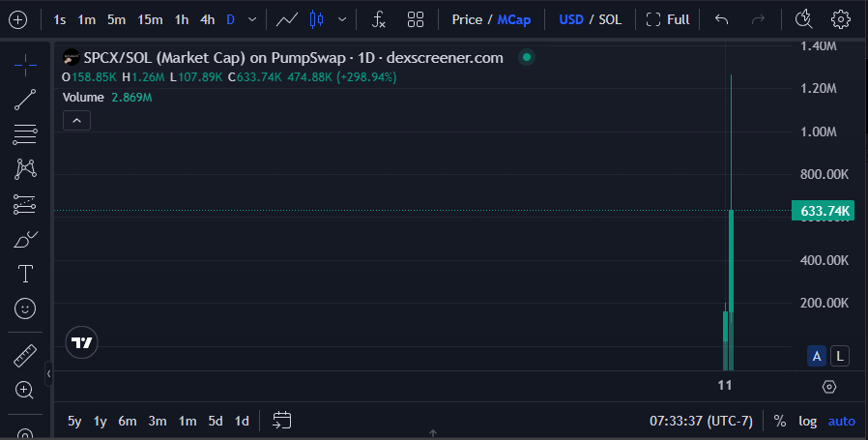Select the zoom in tool
Viewport: 868px width, 440px height.
[x=25, y=390]
